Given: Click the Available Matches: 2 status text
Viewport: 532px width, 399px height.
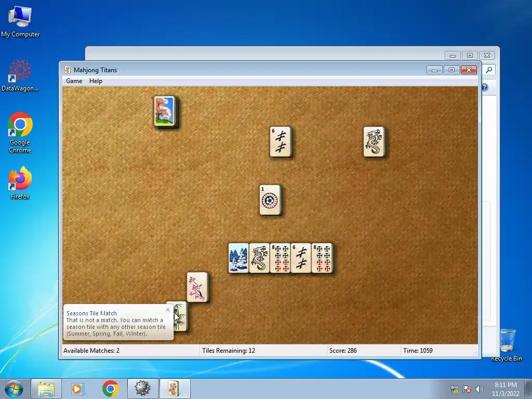Looking at the screenshot, I should coord(91,351).
